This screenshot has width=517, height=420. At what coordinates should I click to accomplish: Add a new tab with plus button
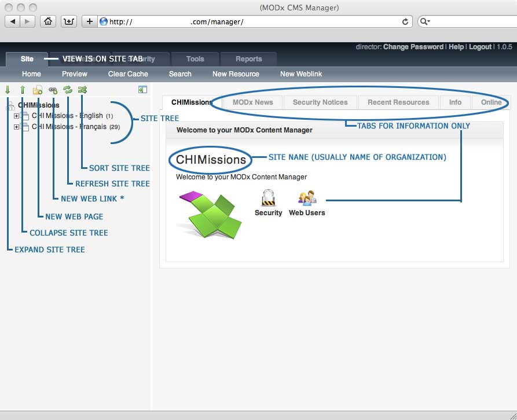click(89, 21)
